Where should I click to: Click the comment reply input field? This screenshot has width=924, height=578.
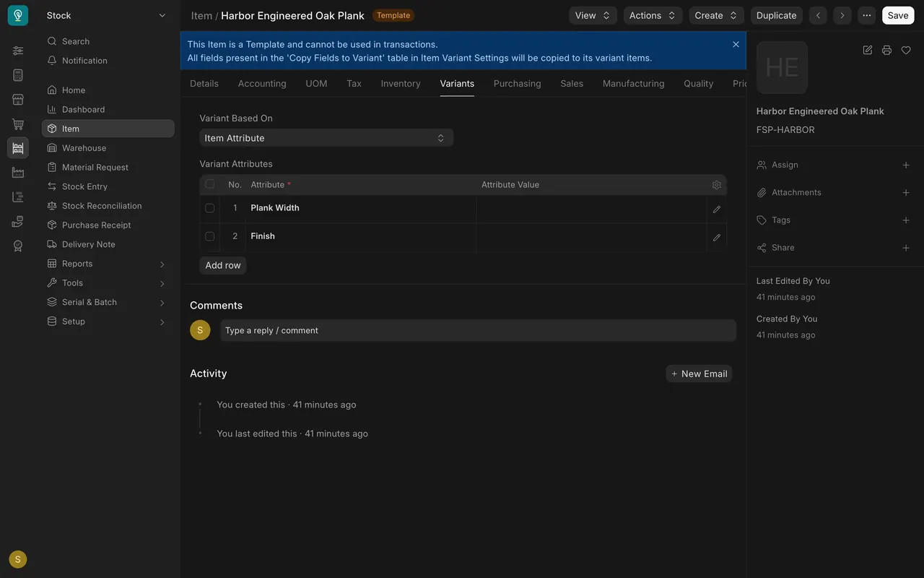point(478,330)
